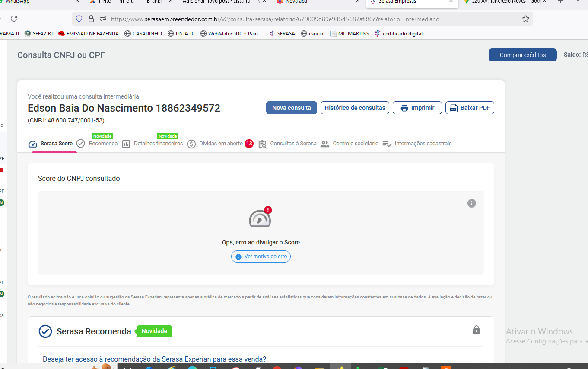Click the Score do CNPJ consultado heading
Viewport: 588px width, 369px height.
tap(79, 178)
